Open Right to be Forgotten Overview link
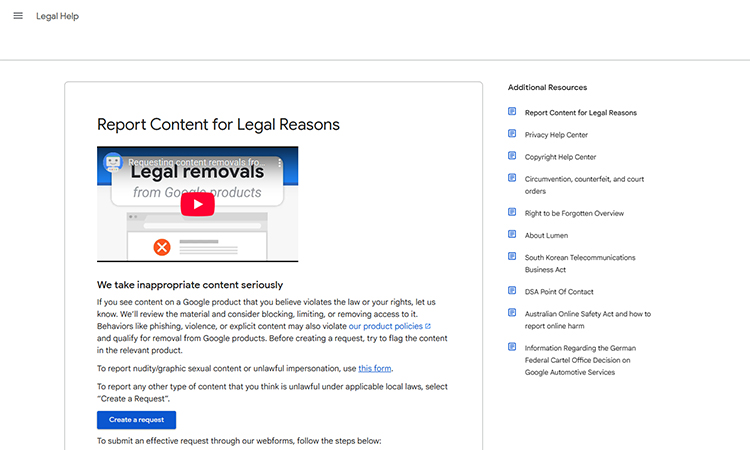Screen dimensions: 750x450 coord(574,213)
